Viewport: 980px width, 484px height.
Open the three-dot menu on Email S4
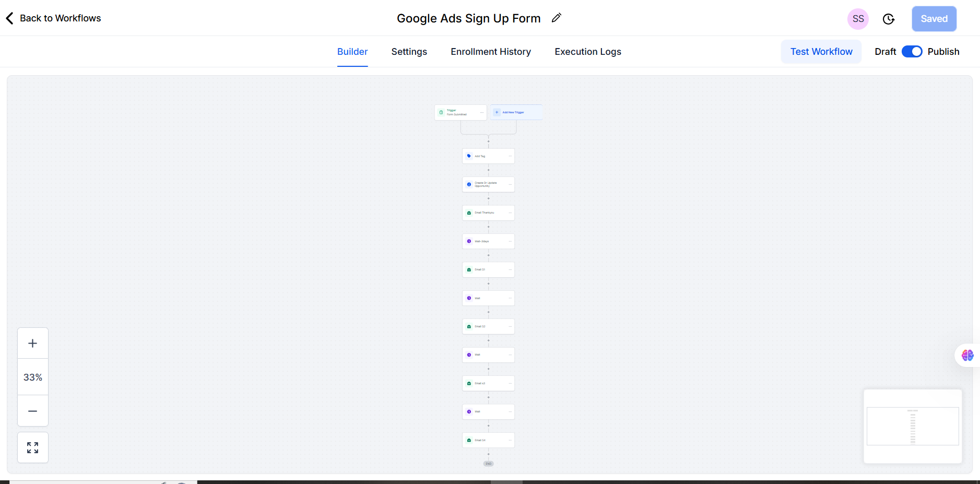click(x=510, y=440)
